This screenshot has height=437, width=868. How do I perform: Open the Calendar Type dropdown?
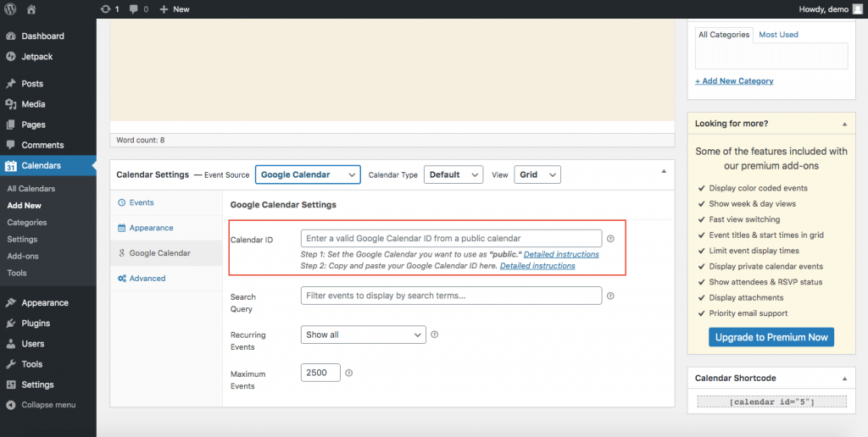453,174
